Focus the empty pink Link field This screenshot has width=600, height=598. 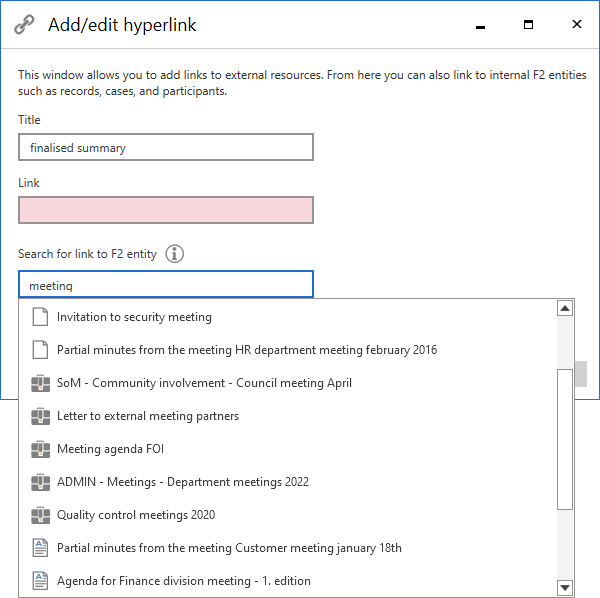coord(165,210)
